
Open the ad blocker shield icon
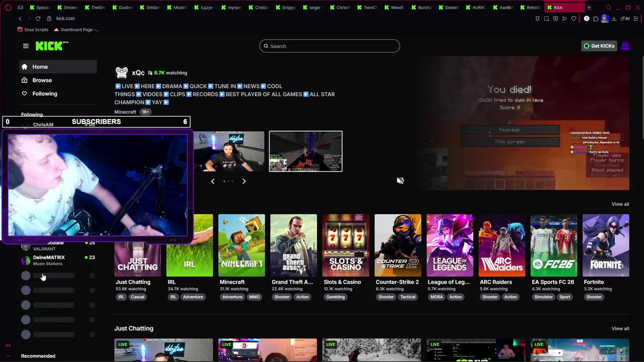pos(555,19)
